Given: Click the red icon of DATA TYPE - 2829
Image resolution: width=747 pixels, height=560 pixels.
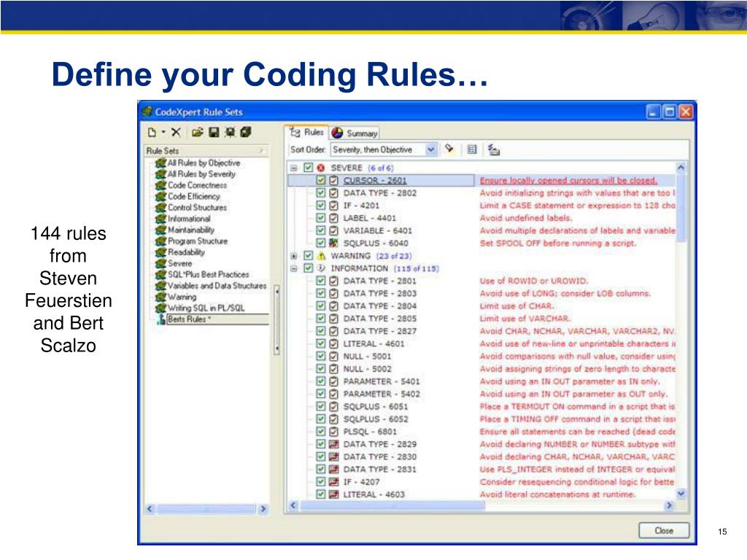Looking at the screenshot, I should coord(334,444).
